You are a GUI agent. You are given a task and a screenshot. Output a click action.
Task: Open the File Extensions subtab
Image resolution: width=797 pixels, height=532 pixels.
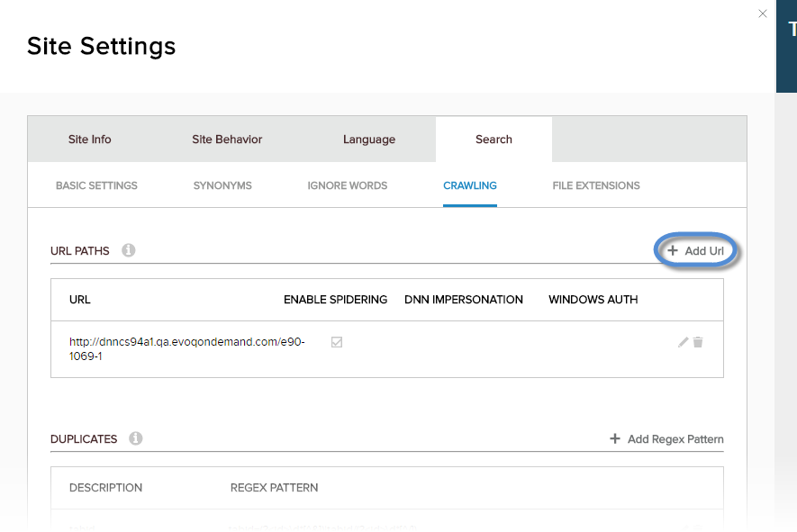596,185
